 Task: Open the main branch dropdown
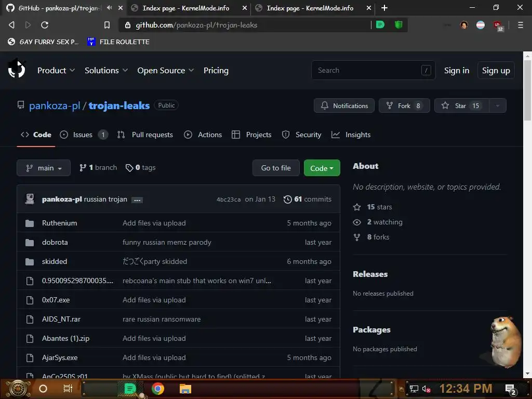tap(44, 168)
